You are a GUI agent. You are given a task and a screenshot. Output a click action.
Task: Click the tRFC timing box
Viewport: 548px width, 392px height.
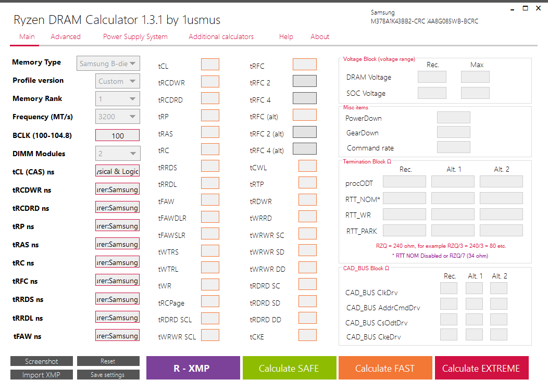[304, 64]
